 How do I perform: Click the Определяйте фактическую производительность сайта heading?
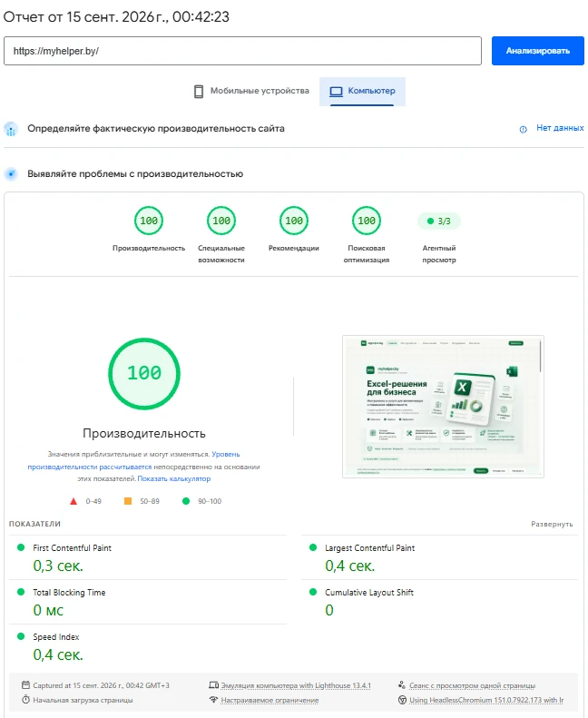point(156,129)
